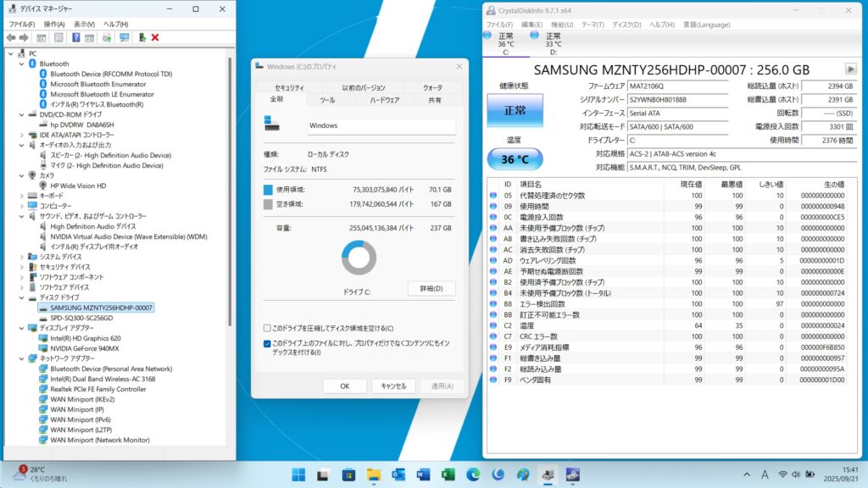Screen dimensions: 868x488
Task: Open the ディスク(D) menu in CrystalDiskInfo
Action: (626, 25)
